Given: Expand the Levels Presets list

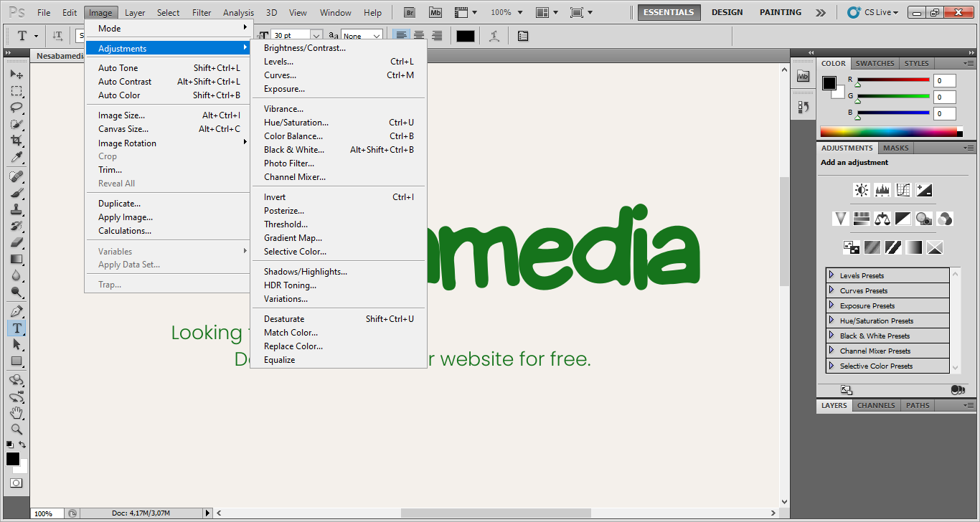Looking at the screenshot, I should click(x=831, y=275).
